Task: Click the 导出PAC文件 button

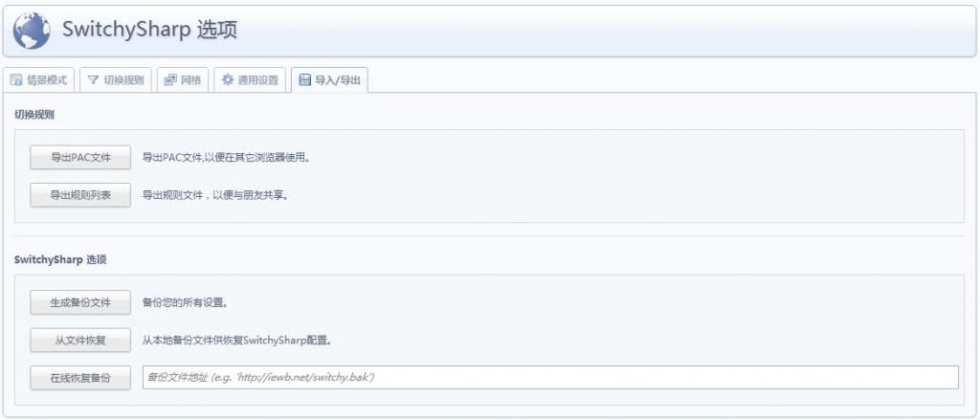Action: pos(80,158)
